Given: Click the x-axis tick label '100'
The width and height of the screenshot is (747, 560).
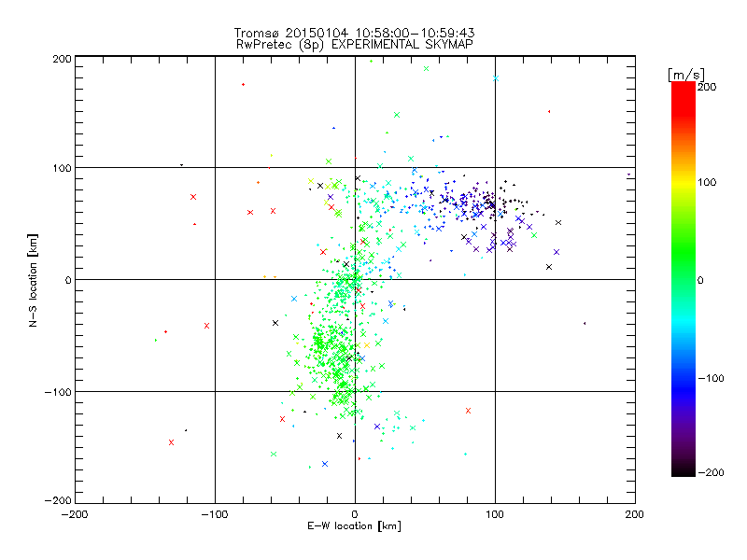Looking at the screenshot, I should coord(495,514).
